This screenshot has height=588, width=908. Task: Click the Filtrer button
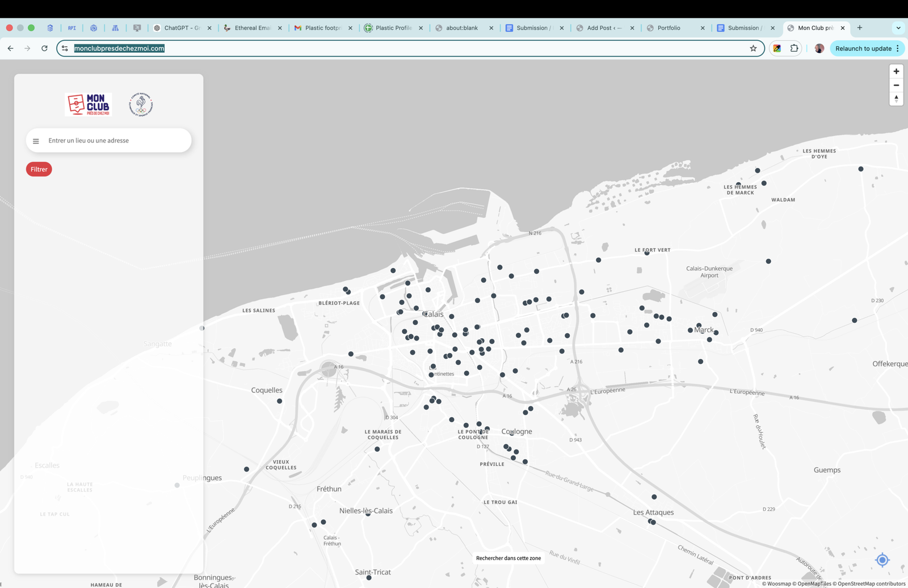39,169
